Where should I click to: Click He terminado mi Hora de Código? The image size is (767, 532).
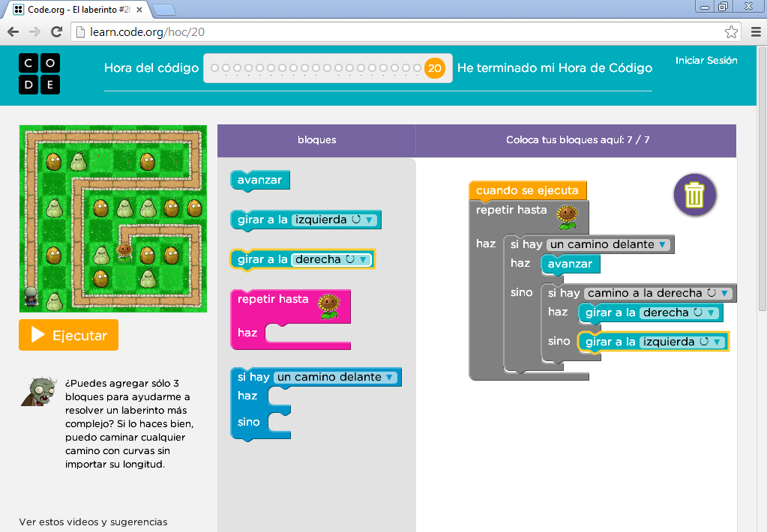(555, 68)
